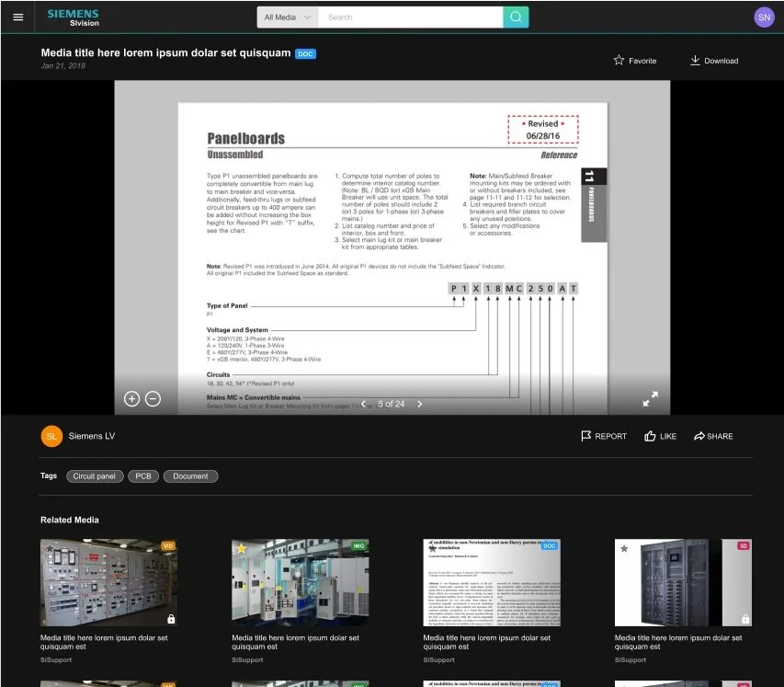Open the hamburger navigation menu
Image resolution: width=784 pixels, height=687 pixels.
tap(18, 17)
